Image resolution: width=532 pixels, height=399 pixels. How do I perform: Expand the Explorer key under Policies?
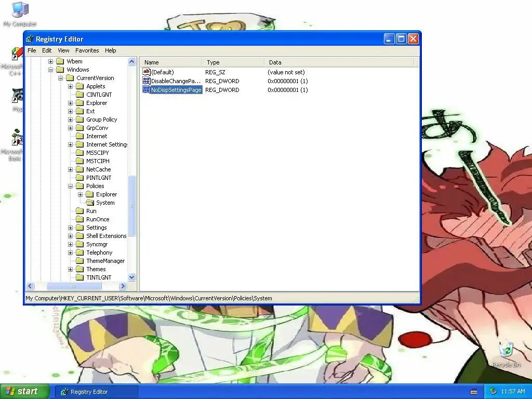(x=80, y=194)
